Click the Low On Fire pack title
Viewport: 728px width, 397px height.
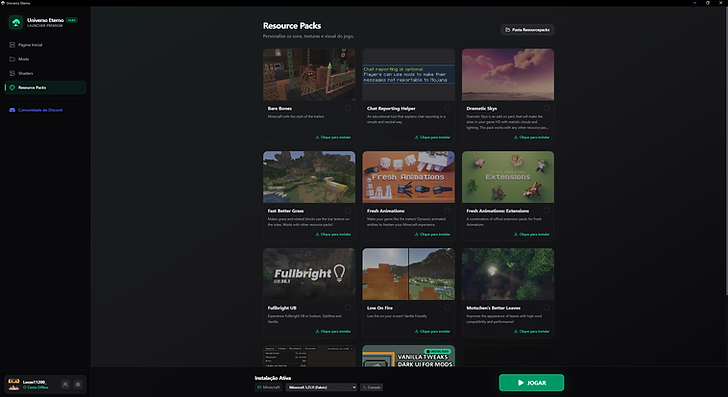pos(380,308)
